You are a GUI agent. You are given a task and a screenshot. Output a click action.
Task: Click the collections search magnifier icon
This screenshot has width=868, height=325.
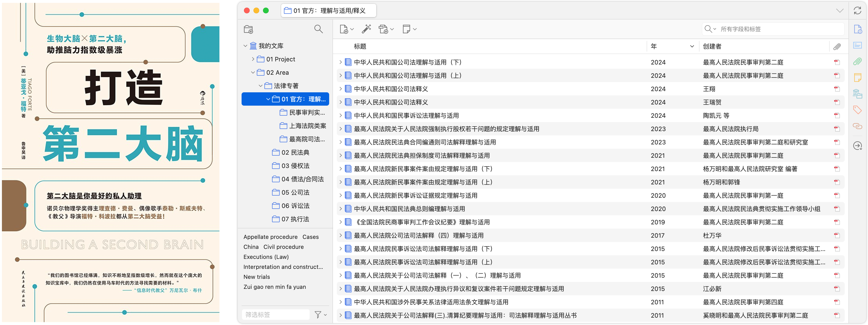coord(318,29)
